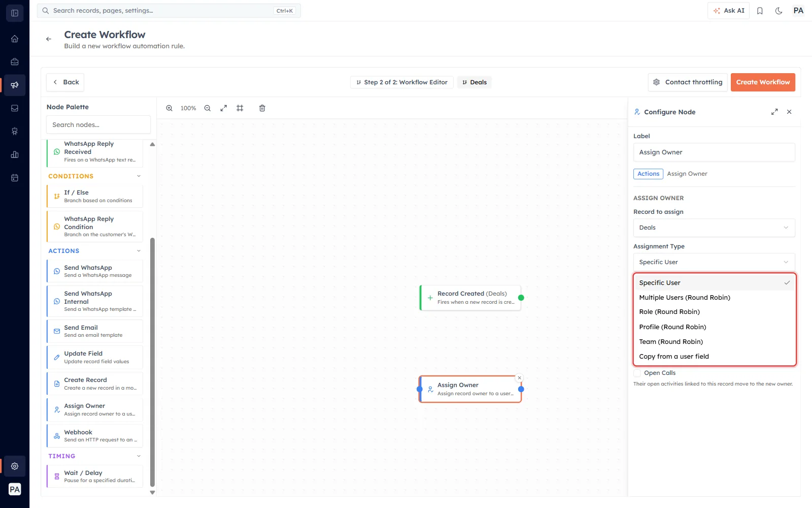Pick WhatsApp Reply Condition node
This screenshot has width=812, height=508.
coord(95,227)
